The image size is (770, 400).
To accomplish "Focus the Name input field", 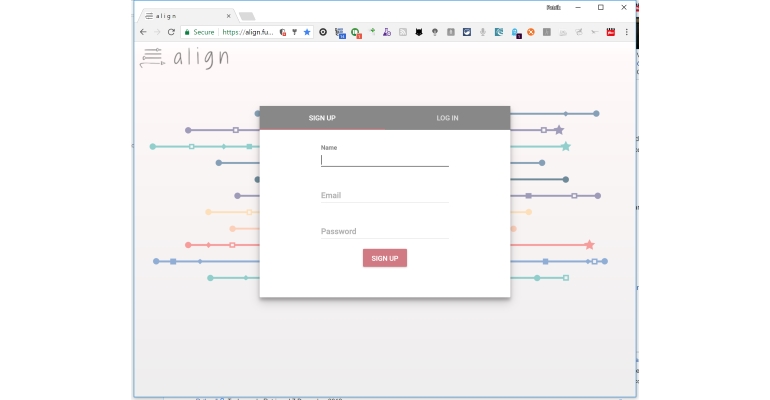I will tap(385, 160).
